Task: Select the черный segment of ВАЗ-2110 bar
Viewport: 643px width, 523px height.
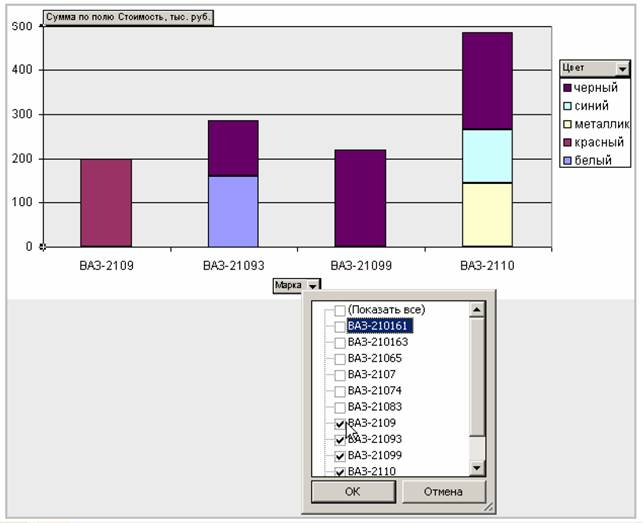Action: pyautogui.click(x=488, y=81)
